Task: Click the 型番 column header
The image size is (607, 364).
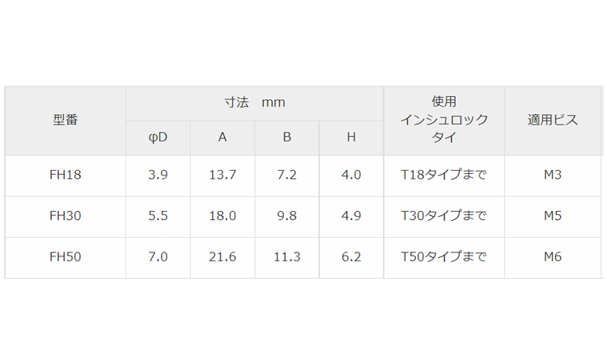Action: tap(66, 121)
